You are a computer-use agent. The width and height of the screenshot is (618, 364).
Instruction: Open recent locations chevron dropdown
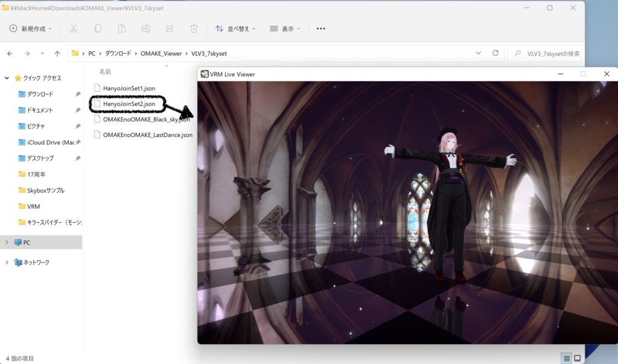42,53
